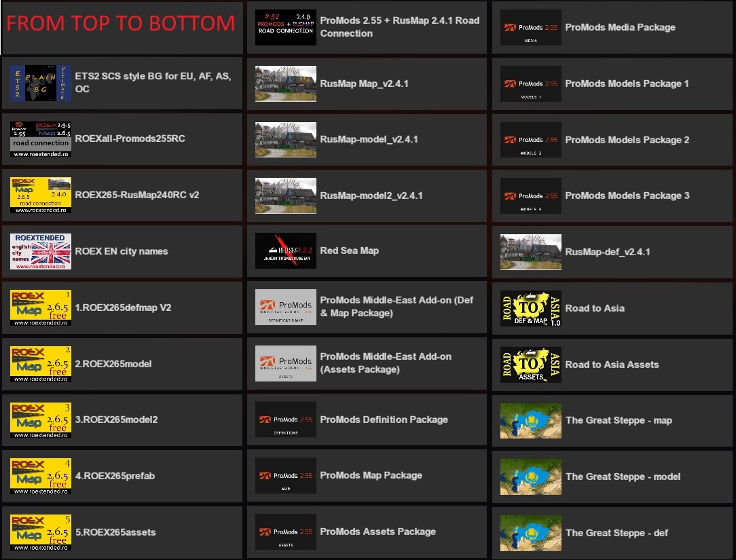
Task: Click The Great Steppe - map icon
Action: (x=531, y=421)
